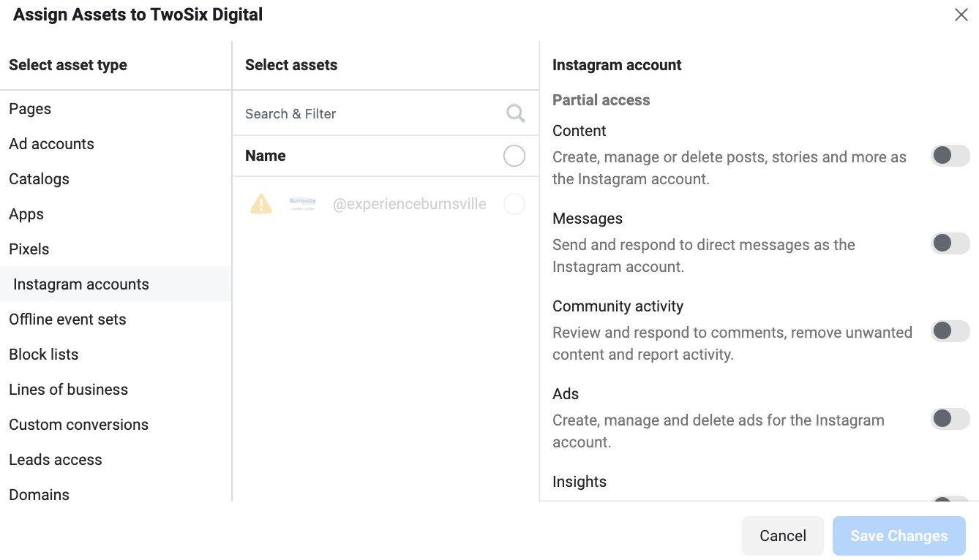This screenshot has height=560, width=979.
Task: Open Custom conversions asset type
Action: (x=116, y=425)
